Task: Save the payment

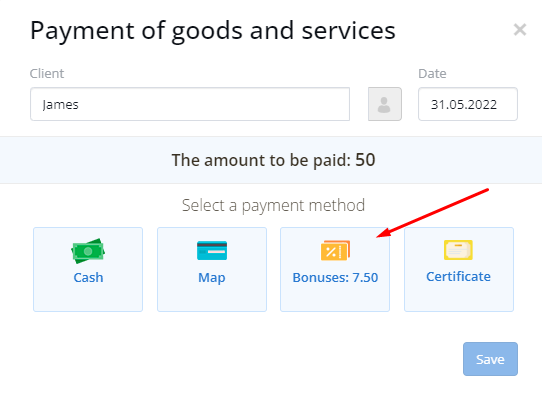Action: point(490,359)
